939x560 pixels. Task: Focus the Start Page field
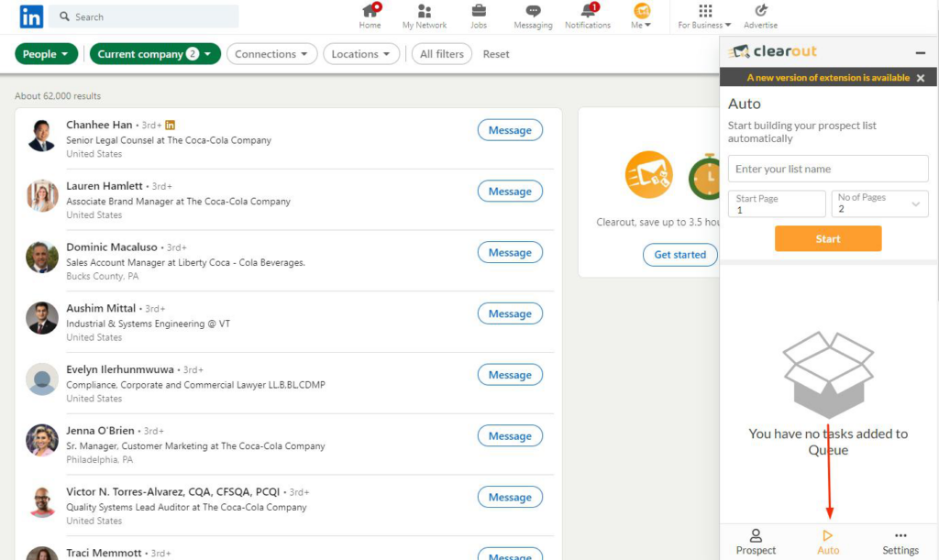coord(777,204)
